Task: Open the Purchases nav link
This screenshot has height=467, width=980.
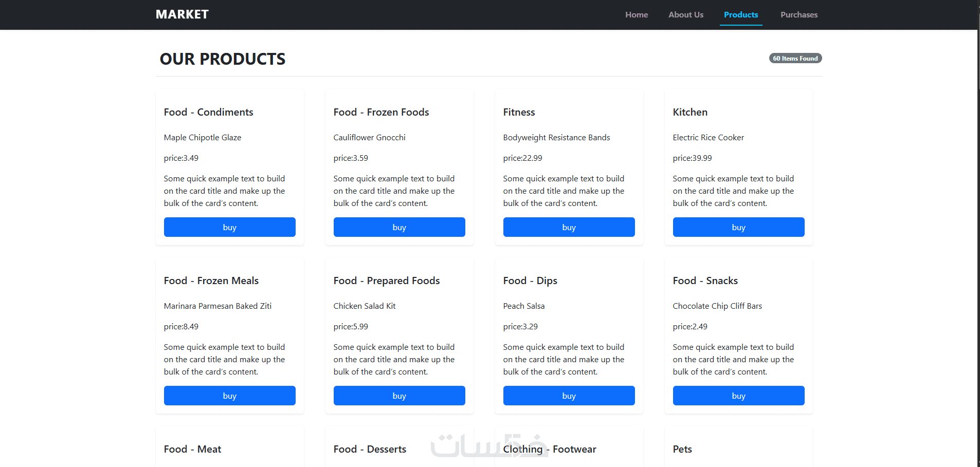Action: (798, 15)
